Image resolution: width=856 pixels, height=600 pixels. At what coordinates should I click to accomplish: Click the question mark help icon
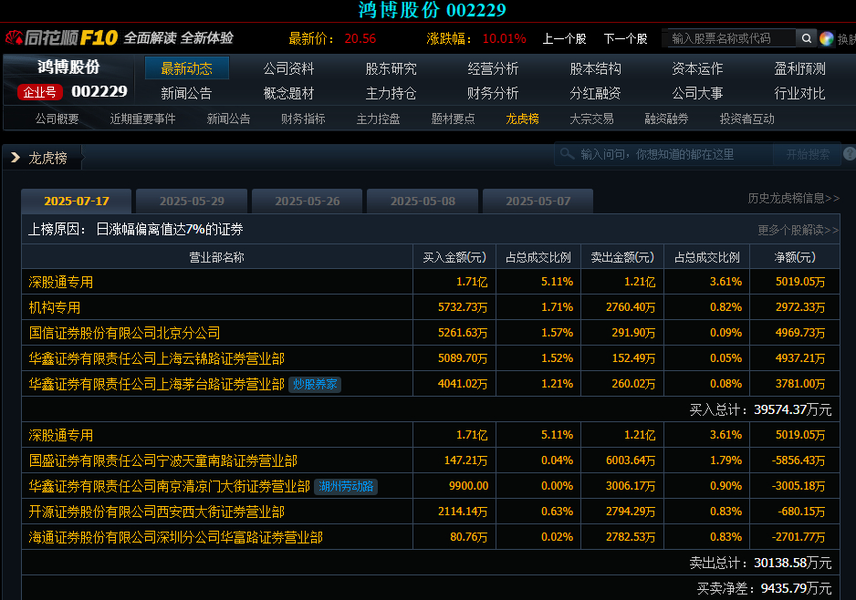[x=849, y=154]
